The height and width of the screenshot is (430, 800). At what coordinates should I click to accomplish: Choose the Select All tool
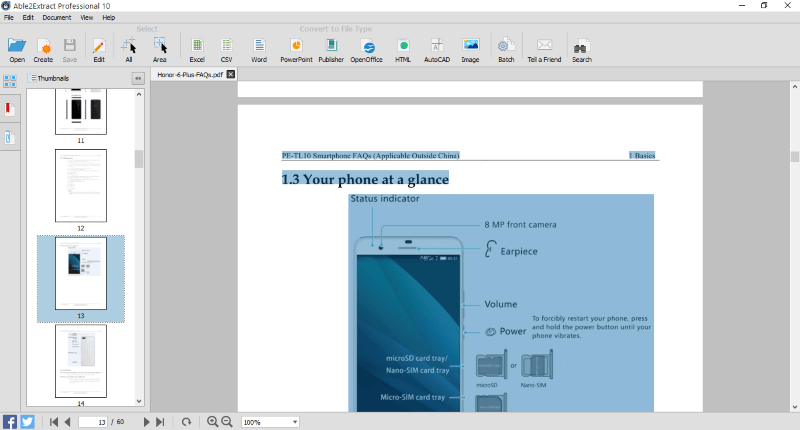(x=129, y=50)
